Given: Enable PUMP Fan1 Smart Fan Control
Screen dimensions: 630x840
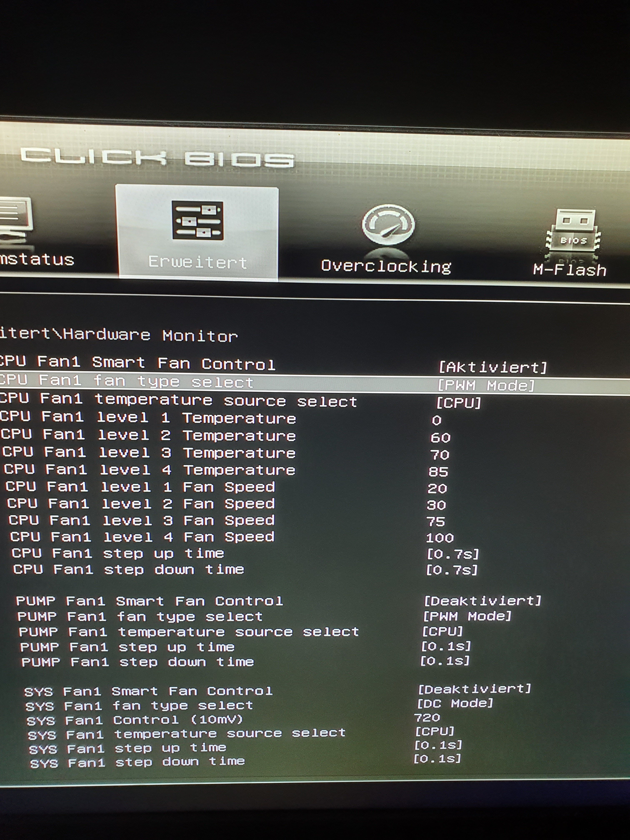Looking at the screenshot, I should 482,601.
